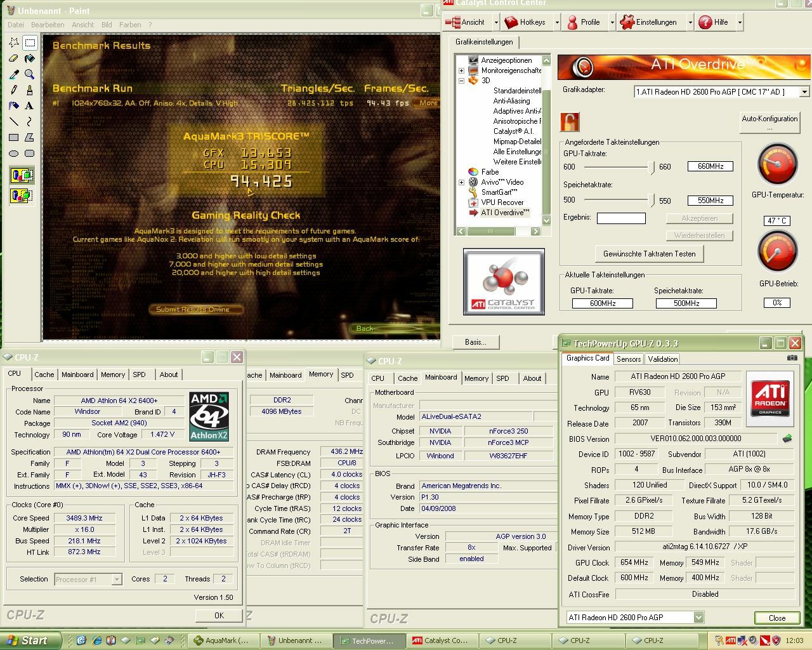Image resolution: width=812 pixels, height=650 pixels.
Task: Click Gewünschte Taktraten Testen button
Action: [649, 254]
